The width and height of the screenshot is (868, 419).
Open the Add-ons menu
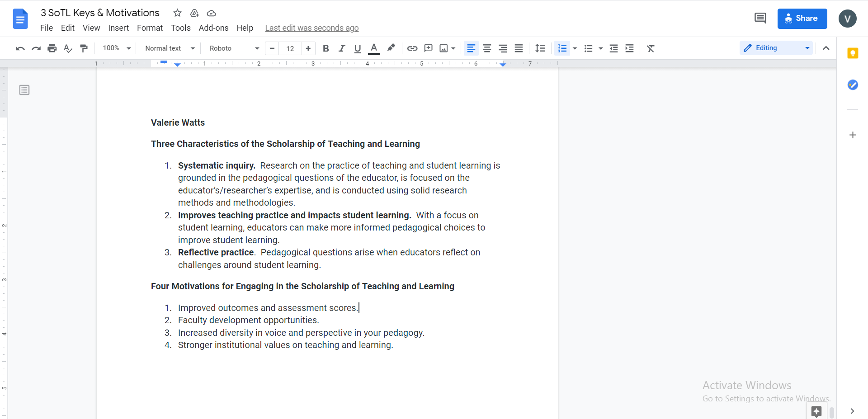(x=213, y=28)
